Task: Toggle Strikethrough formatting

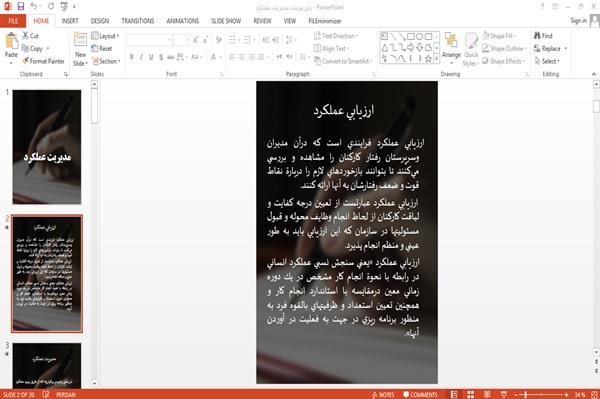Action: coord(171,57)
